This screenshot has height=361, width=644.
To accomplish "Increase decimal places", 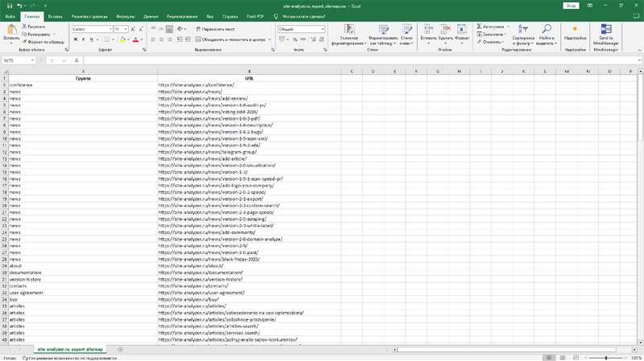I will (x=313, y=39).
